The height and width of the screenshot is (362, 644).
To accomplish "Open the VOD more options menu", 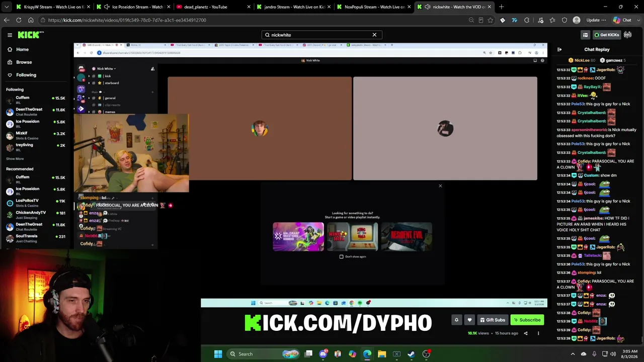I will tap(538, 333).
